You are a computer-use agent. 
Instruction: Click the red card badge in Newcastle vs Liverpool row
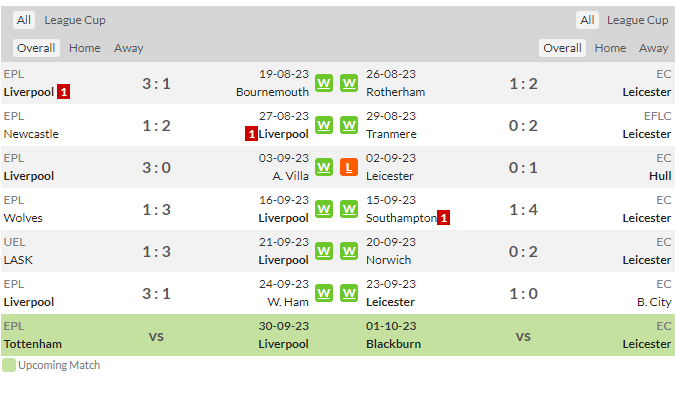click(251, 134)
